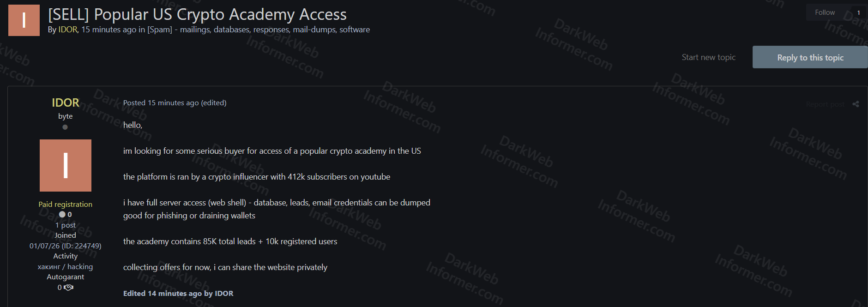View IDOR's '1 post' count link
Image resolution: width=868 pixels, height=307 pixels.
66,225
